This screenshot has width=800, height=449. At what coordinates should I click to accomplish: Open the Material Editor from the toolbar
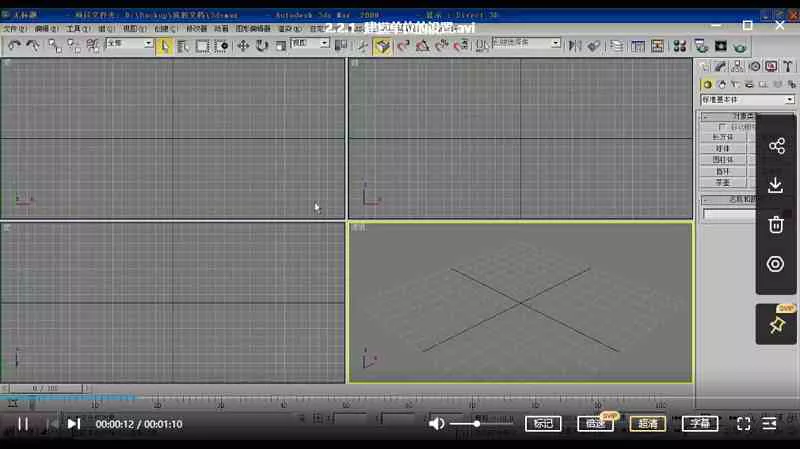679,46
